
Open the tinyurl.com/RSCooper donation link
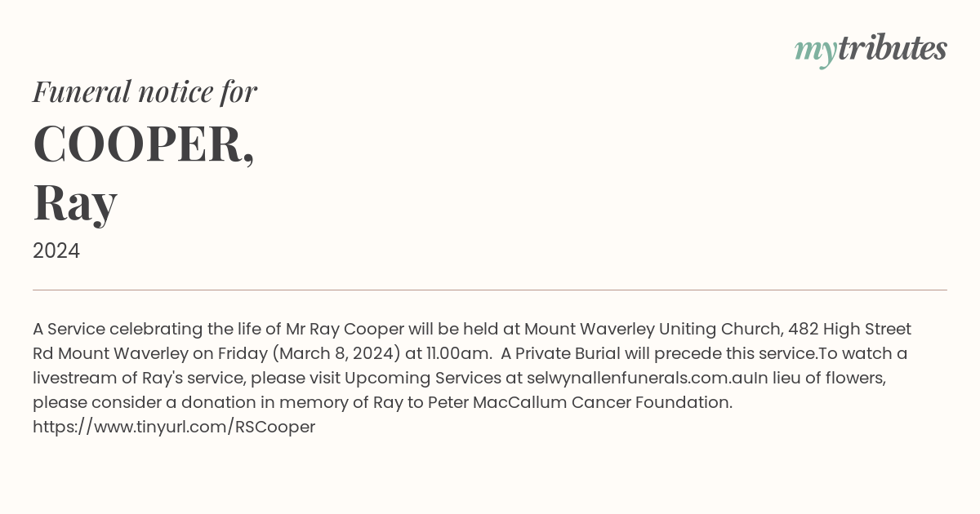click(x=174, y=427)
